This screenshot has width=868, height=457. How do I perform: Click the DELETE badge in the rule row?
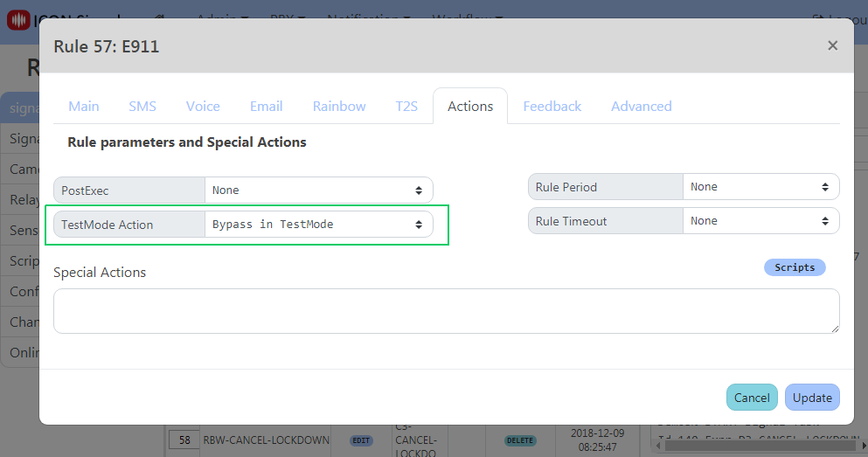(x=520, y=440)
